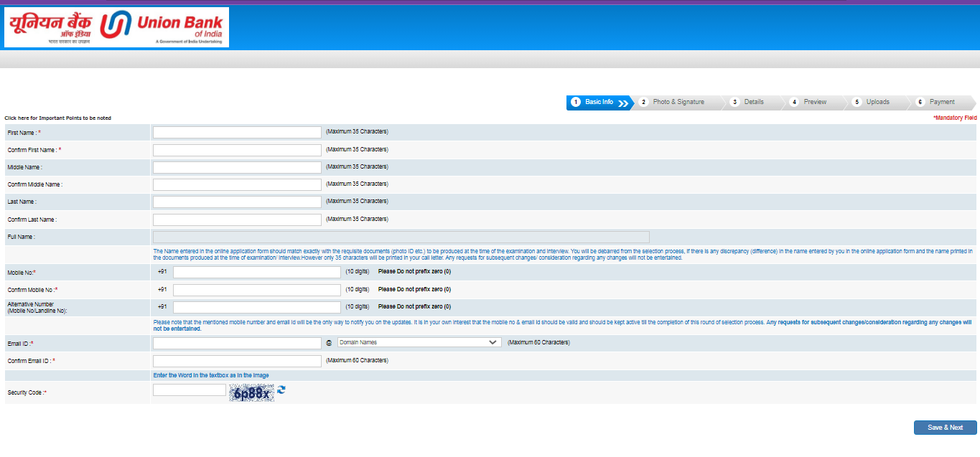Focus the Mobile No input box
Viewport: 980px width, 457px height.
tap(256, 272)
